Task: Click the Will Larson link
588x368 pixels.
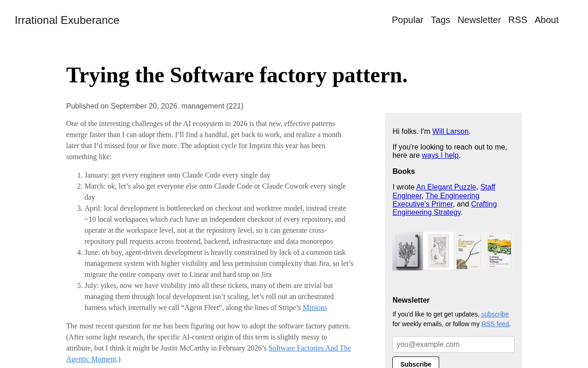Action: coord(450,131)
